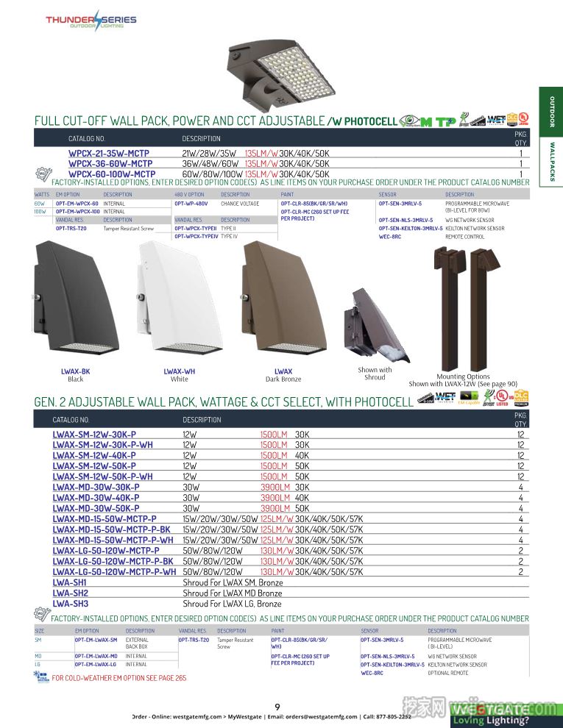Open the OUTDOOR side tab
Image resolution: width=563 pixels, height=728 pixels.
[x=552, y=112]
